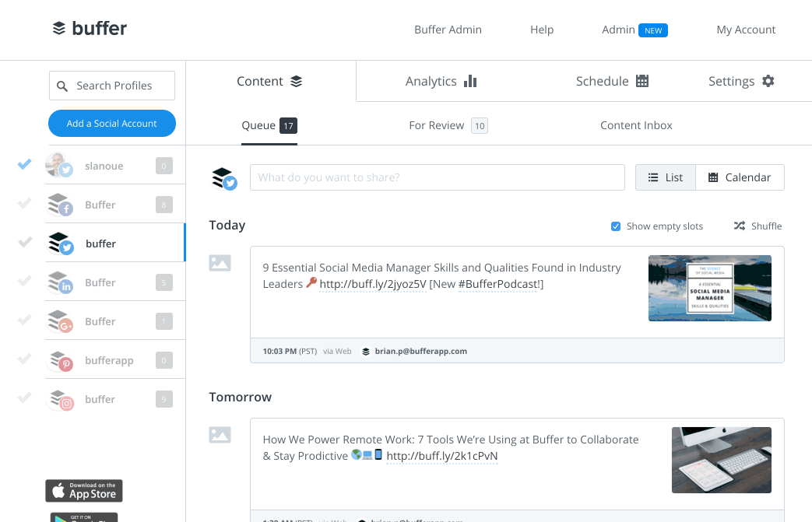Select the bufferapp Pinterest profile icon
This screenshot has height=522, width=812.
pos(61,359)
